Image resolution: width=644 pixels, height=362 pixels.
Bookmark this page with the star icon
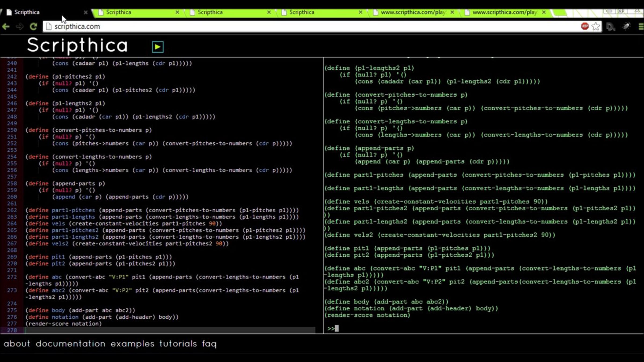point(595,26)
